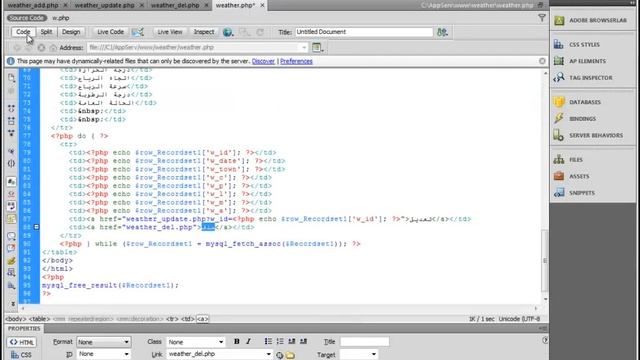Switch to Split view
The width and height of the screenshot is (640, 360).
pyautogui.click(x=46, y=32)
